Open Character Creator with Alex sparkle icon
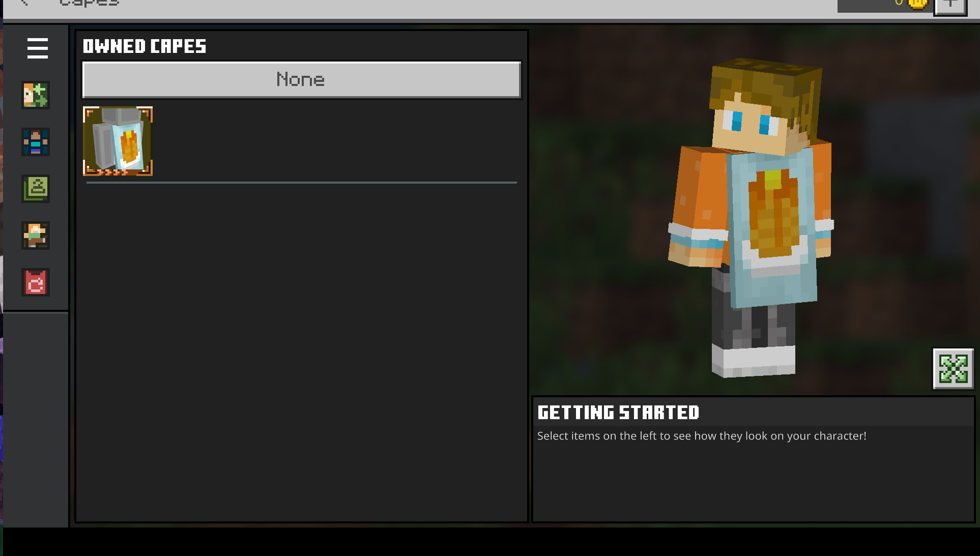 [x=36, y=95]
